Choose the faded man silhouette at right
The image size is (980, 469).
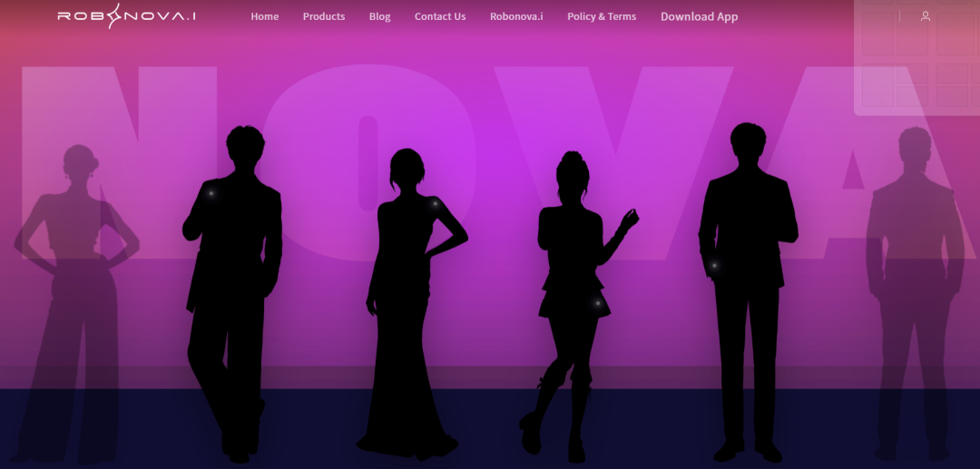tap(914, 294)
